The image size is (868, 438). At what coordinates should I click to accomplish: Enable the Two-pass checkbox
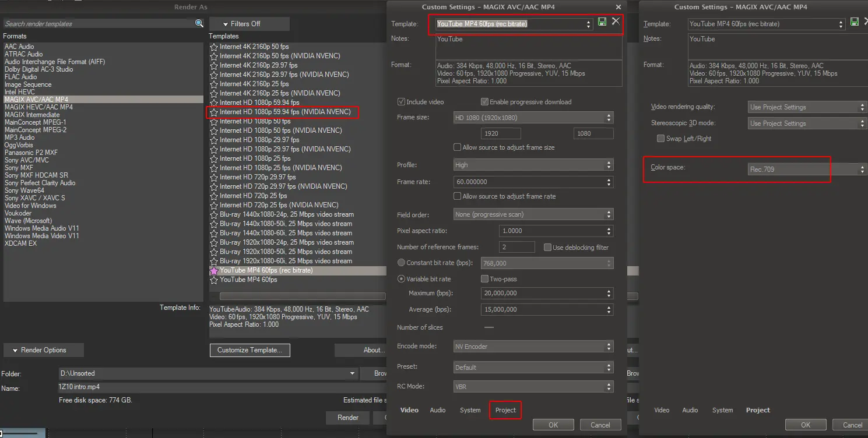click(484, 279)
